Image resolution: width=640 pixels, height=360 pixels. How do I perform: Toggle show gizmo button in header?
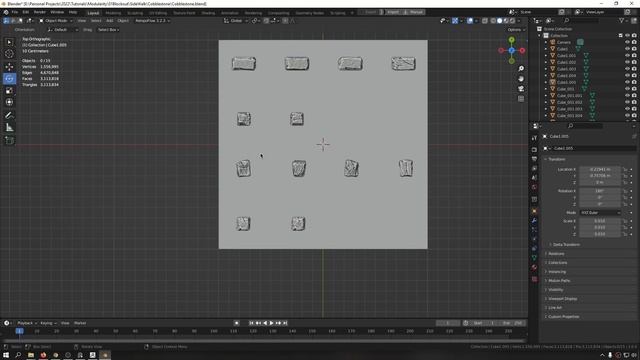[x=455, y=20]
